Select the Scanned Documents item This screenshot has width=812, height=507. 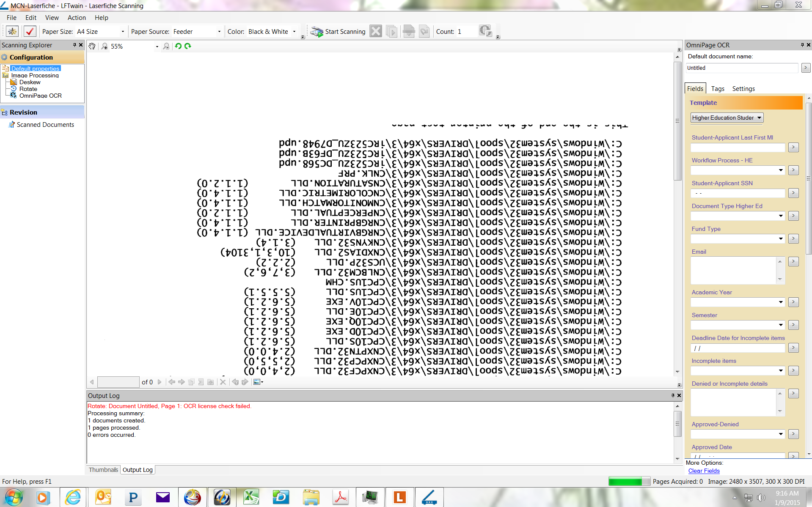click(45, 125)
